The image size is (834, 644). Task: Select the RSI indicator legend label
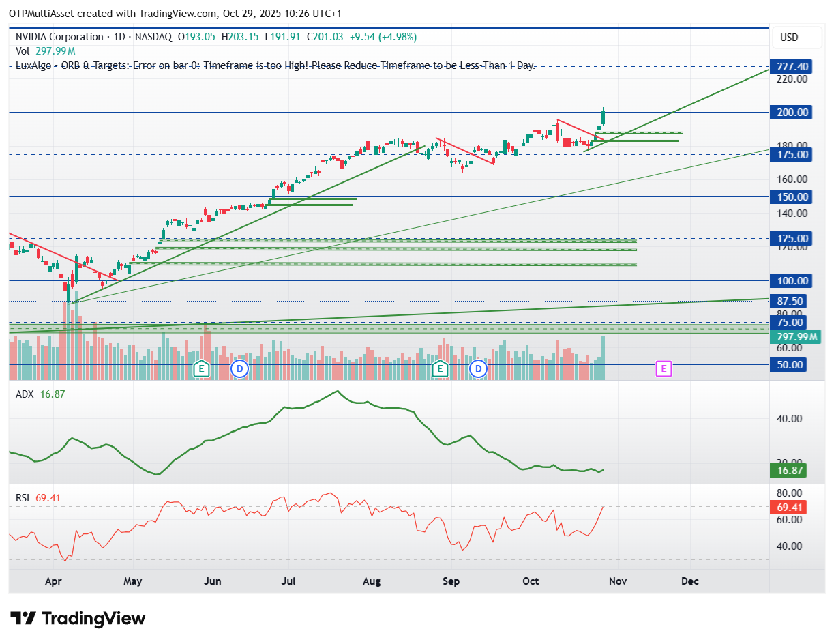[x=23, y=498]
